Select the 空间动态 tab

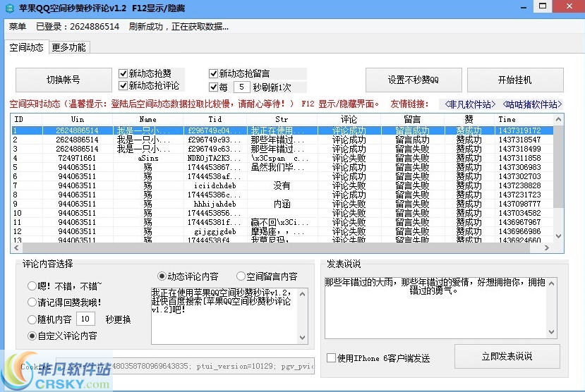[27, 47]
